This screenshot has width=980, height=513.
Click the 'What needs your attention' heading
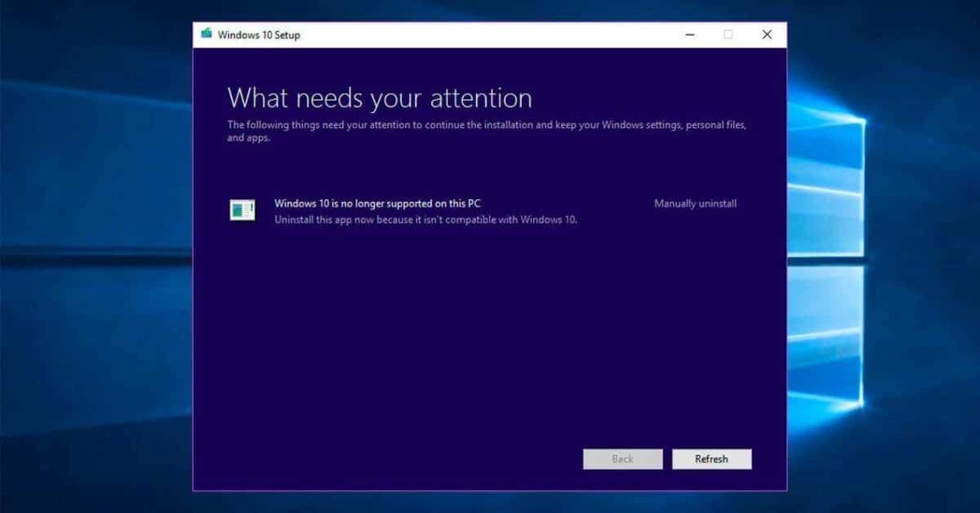coord(380,98)
